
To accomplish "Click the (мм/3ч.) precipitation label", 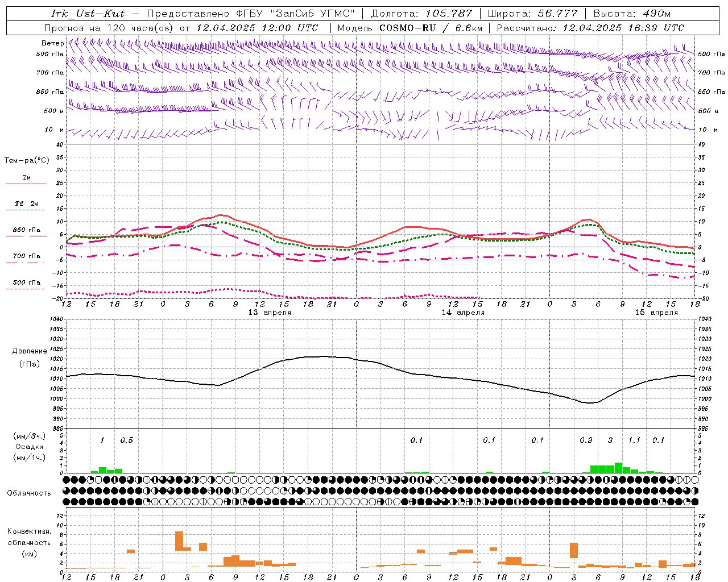I will 29,436.
